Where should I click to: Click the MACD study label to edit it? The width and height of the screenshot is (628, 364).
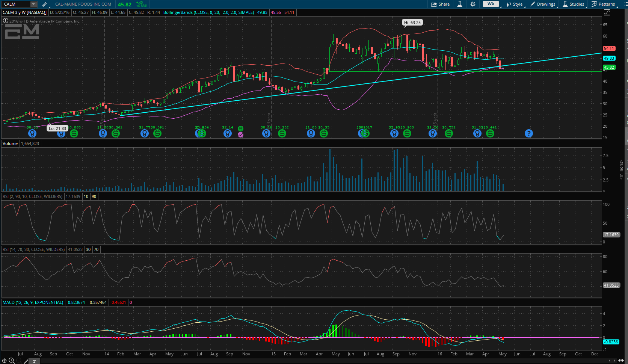pyautogui.click(x=33, y=302)
